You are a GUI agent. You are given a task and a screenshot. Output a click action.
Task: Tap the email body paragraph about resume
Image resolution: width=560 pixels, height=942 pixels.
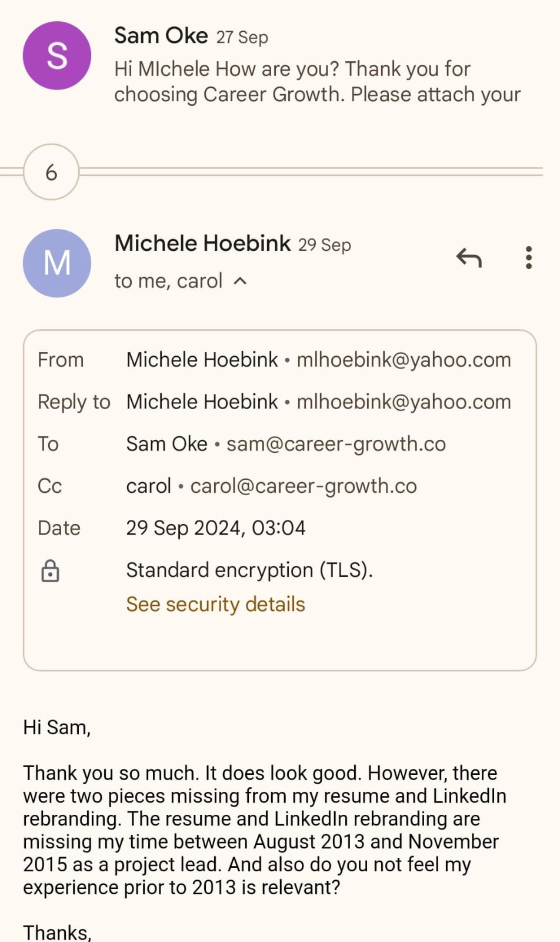click(x=265, y=830)
